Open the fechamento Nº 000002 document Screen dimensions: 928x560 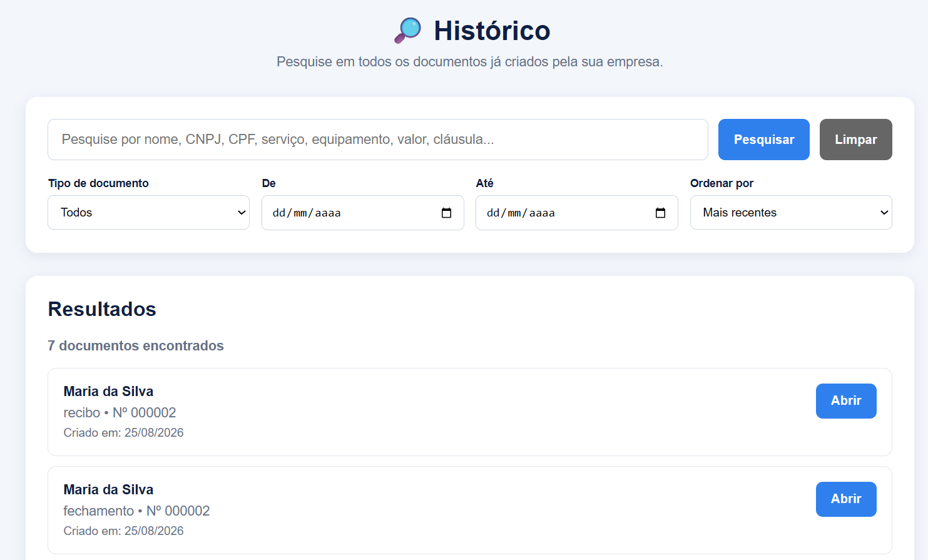point(846,499)
